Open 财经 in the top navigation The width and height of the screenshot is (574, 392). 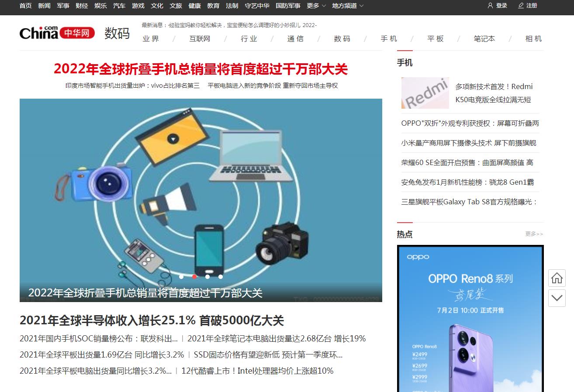click(82, 6)
